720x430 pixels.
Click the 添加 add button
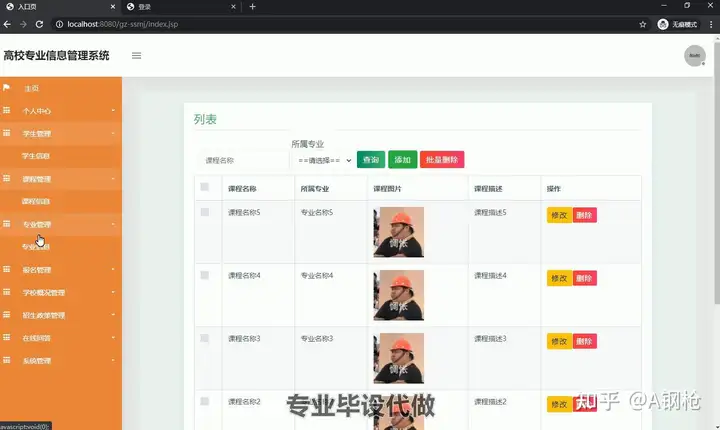click(402, 159)
